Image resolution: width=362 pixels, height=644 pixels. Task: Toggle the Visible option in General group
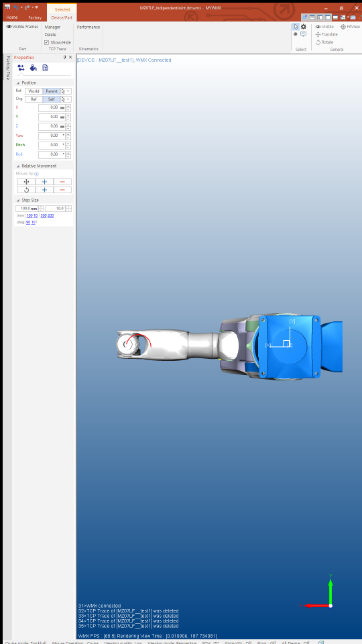[324, 27]
